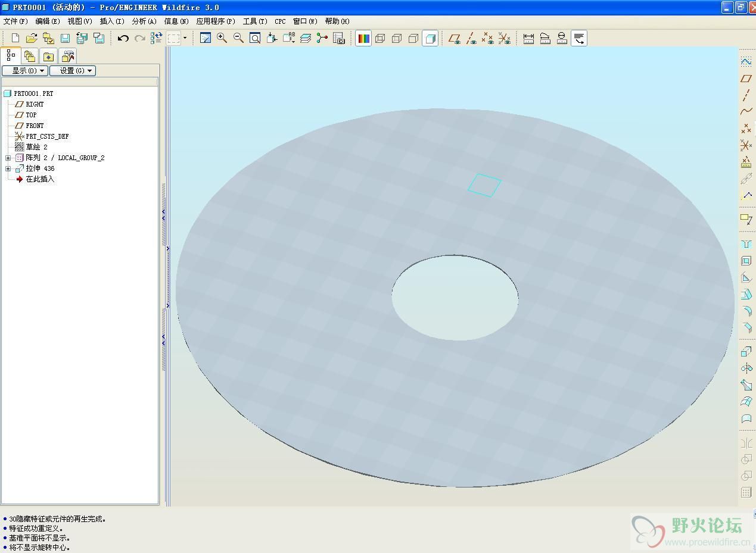
Task: Select PRT0001.PRT root node
Action: (x=33, y=93)
